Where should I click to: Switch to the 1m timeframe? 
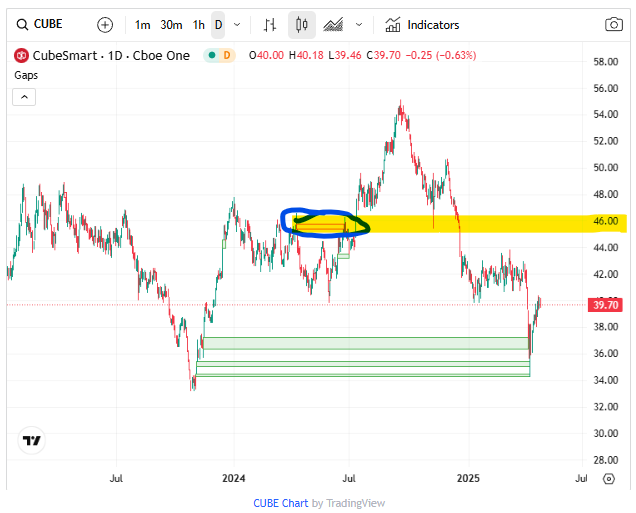pyautogui.click(x=142, y=25)
